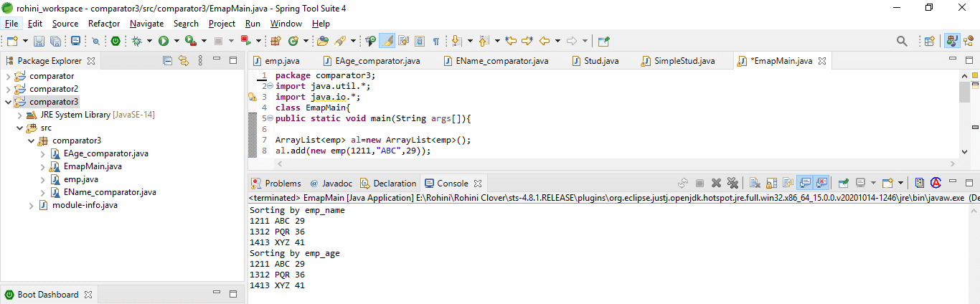The image size is (980, 304).
Task: Remove all terminated launches icon
Action: point(732,183)
